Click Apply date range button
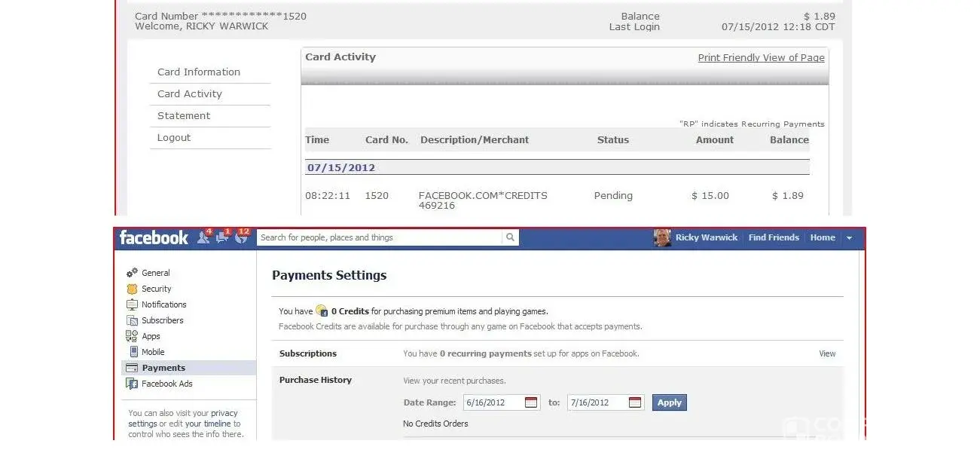 pos(670,402)
